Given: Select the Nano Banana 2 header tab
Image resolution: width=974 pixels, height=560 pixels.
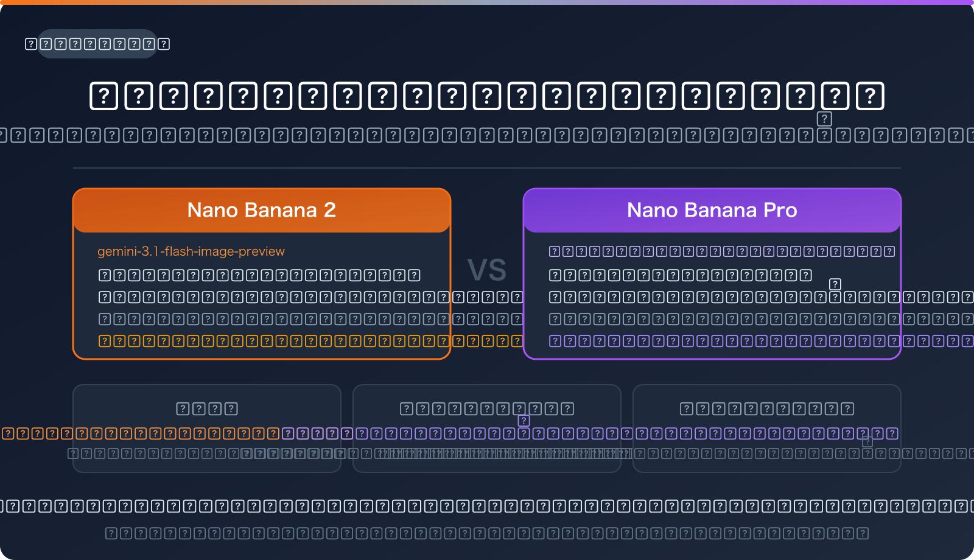Looking at the screenshot, I should point(262,210).
